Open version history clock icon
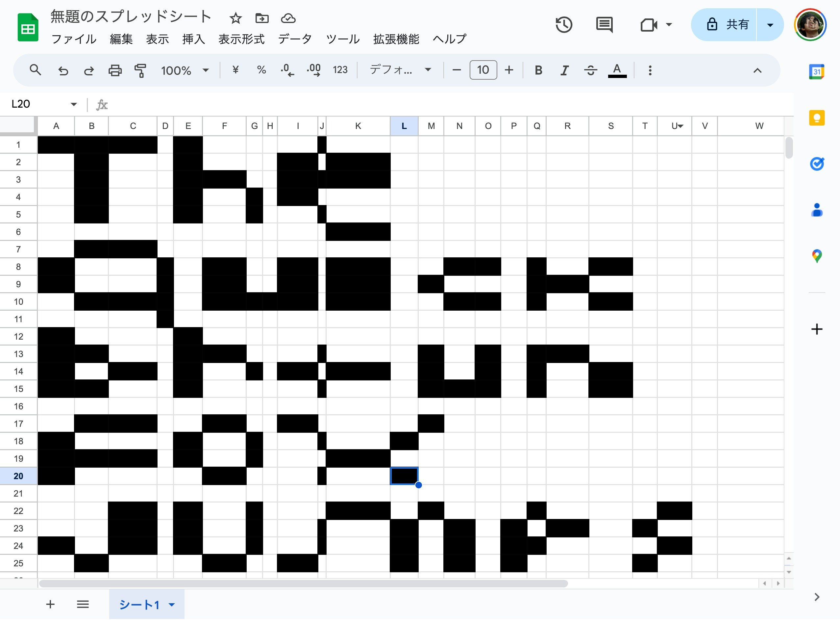The height and width of the screenshot is (620, 840). tap(564, 25)
